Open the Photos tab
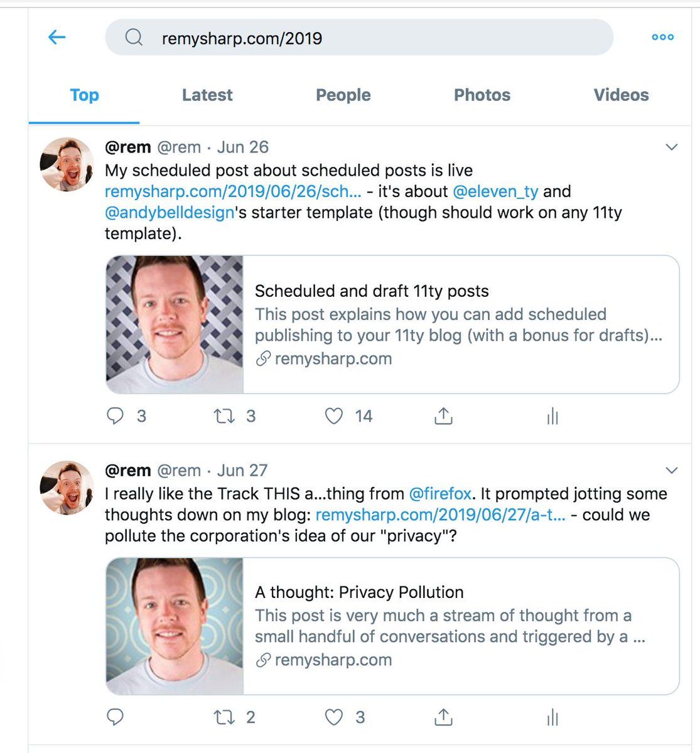Image resolution: width=700 pixels, height=753 pixels. point(482,95)
